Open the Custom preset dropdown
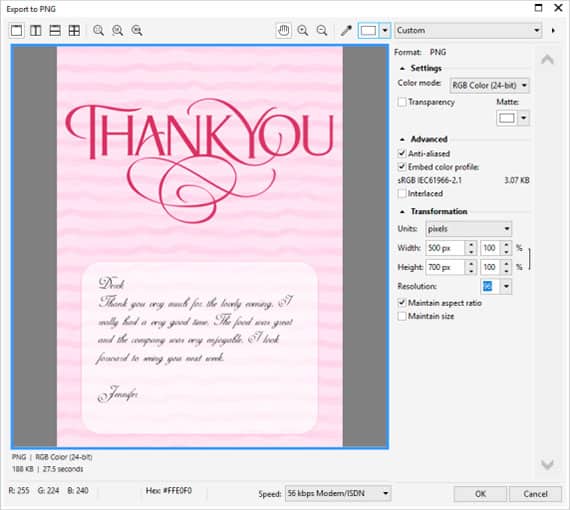This screenshot has width=570, height=510. pyautogui.click(x=468, y=31)
